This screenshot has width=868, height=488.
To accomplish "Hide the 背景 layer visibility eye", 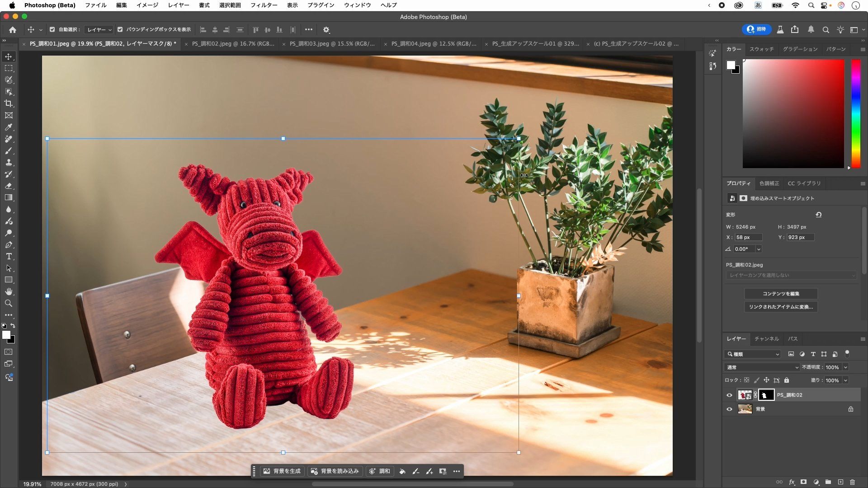I will 729,409.
